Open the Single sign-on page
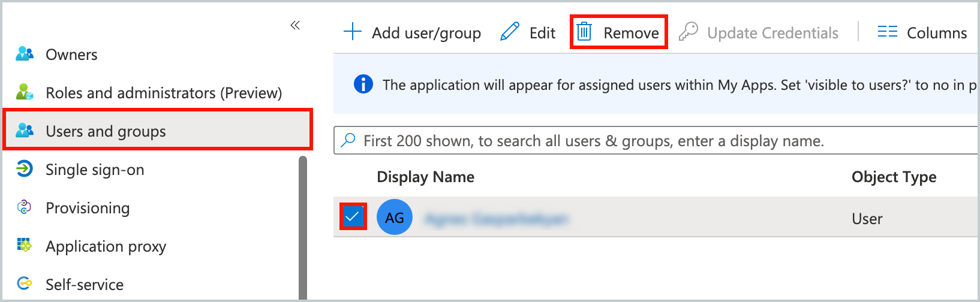 [x=95, y=170]
